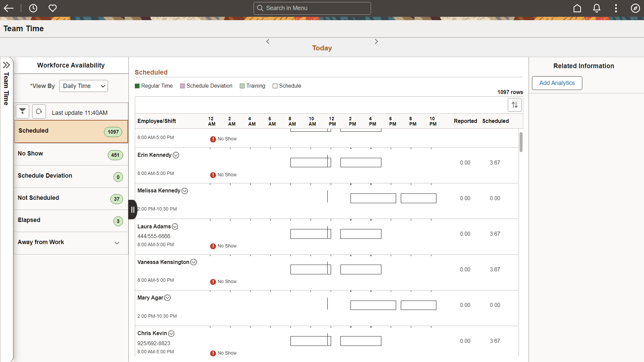This screenshot has height=362, width=644.
Task: Click Erin Kennedy's morning schedule block
Action: 311,163
